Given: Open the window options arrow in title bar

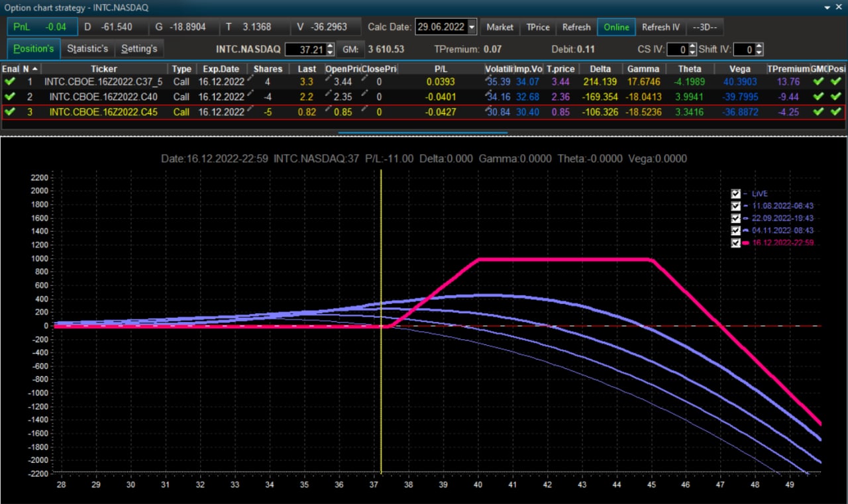Looking at the screenshot, I should (827, 7).
